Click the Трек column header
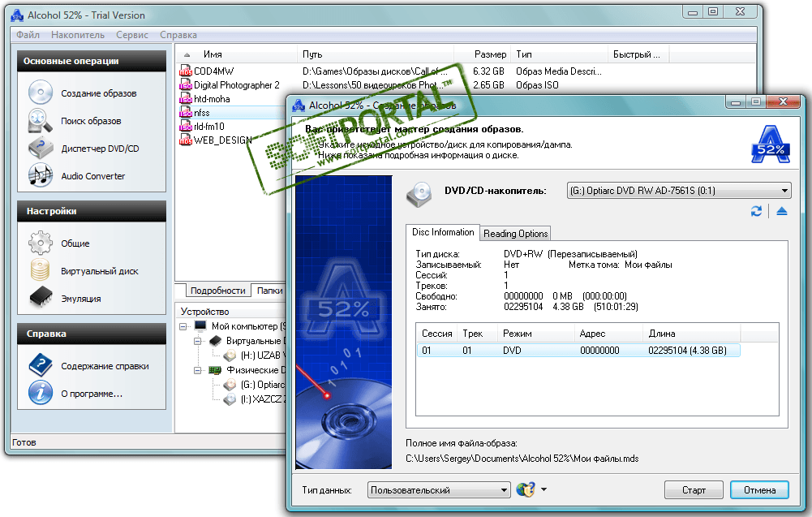812x517 pixels. [x=478, y=334]
